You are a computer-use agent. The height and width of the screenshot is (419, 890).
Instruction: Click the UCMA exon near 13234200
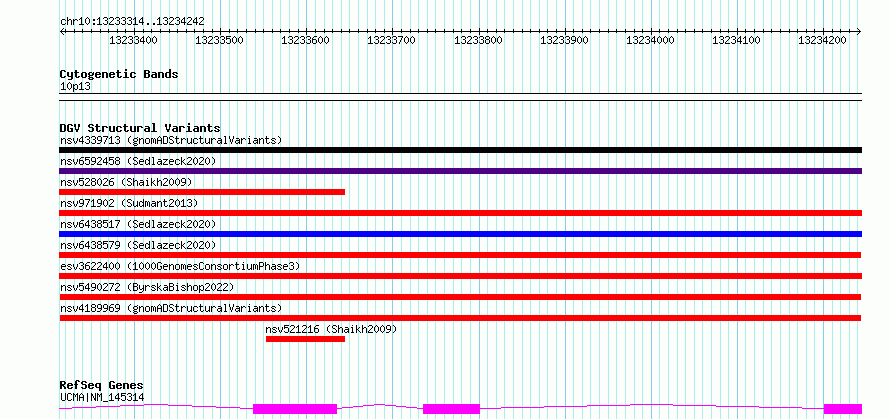click(x=843, y=409)
